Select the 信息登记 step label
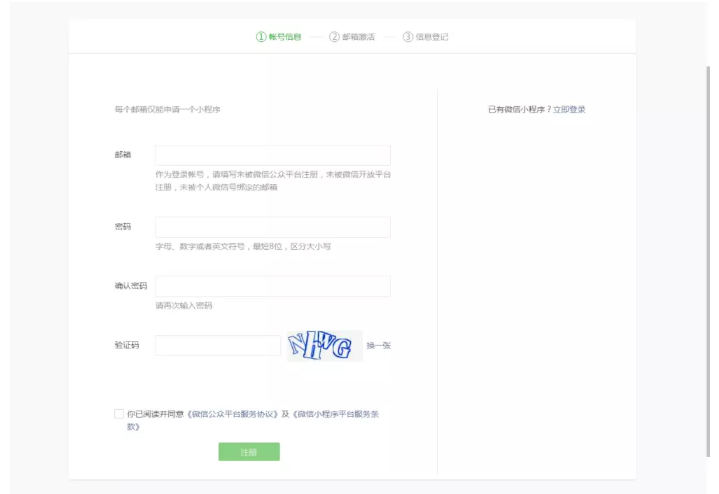Image resolution: width=719 pixels, height=494 pixels. click(x=432, y=37)
